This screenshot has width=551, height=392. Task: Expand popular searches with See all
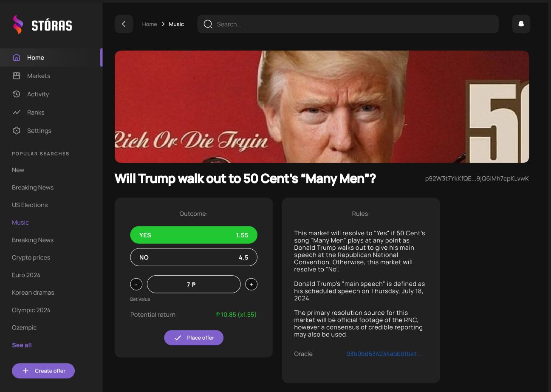click(x=22, y=345)
